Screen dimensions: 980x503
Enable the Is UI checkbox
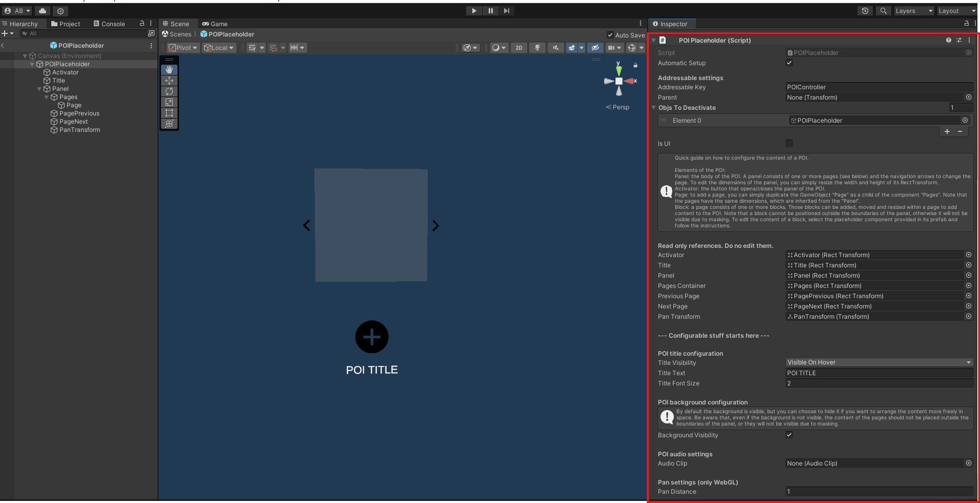pyautogui.click(x=789, y=143)
